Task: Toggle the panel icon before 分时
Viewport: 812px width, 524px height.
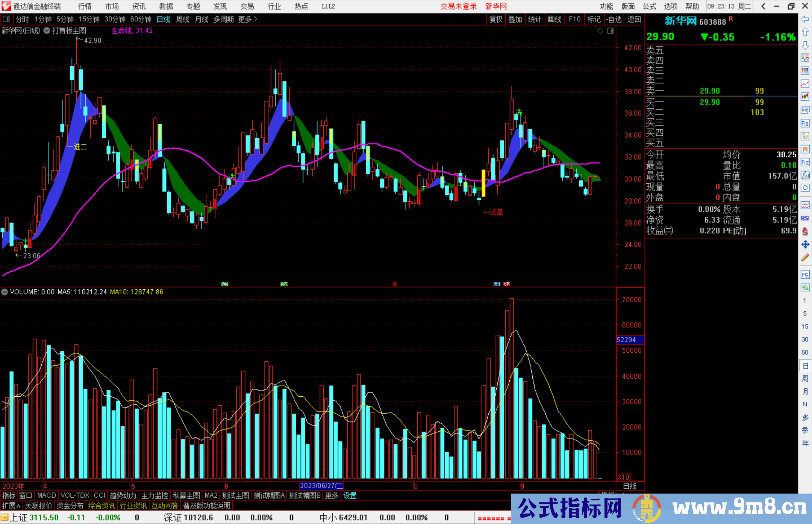Action: click(6, 19)
